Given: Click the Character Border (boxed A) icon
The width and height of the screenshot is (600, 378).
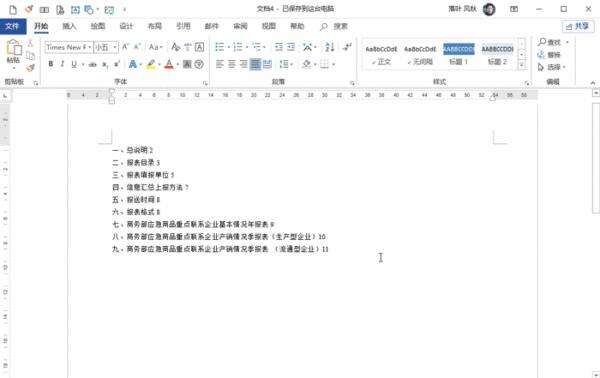Looking at the screenshot, I should pyautogui.click(x=199, y=47).
